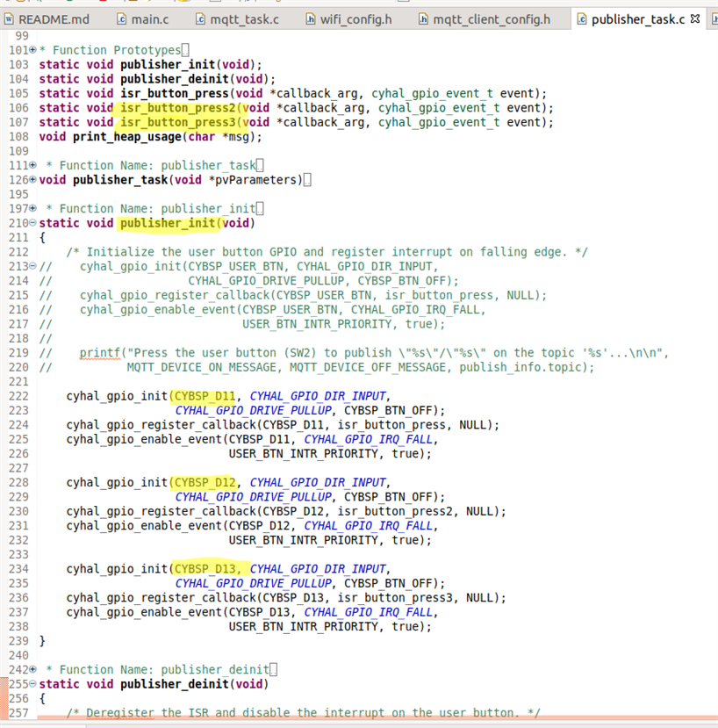Viewport: 718px width, 728px height.
Task: Click the header icon on mqtt_client_config.h tab
Action: 423,19
